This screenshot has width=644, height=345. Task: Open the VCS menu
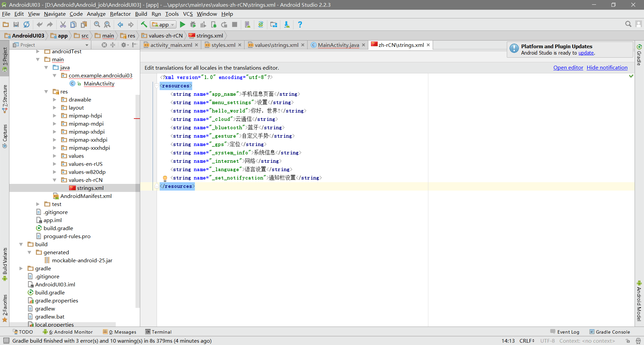tap(188, 14)
